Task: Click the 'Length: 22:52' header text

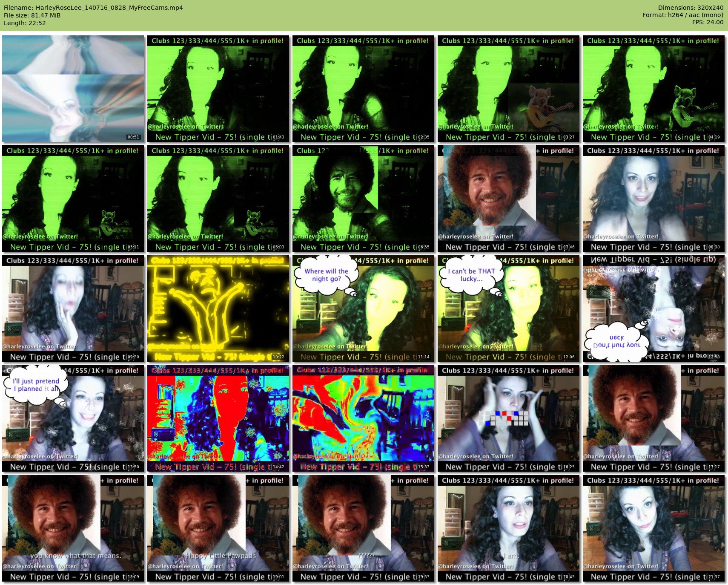Action: click(x=25, y=23)
